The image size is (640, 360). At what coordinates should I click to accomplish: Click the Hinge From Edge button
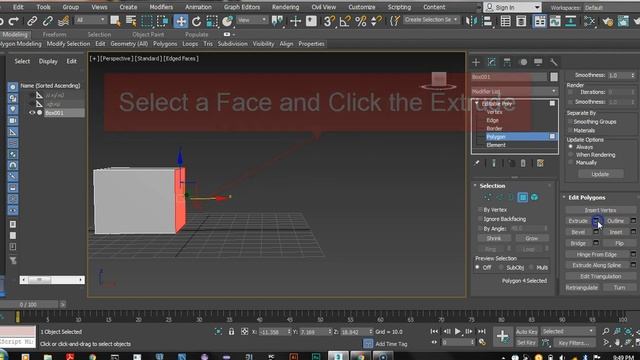coord(596,254)
